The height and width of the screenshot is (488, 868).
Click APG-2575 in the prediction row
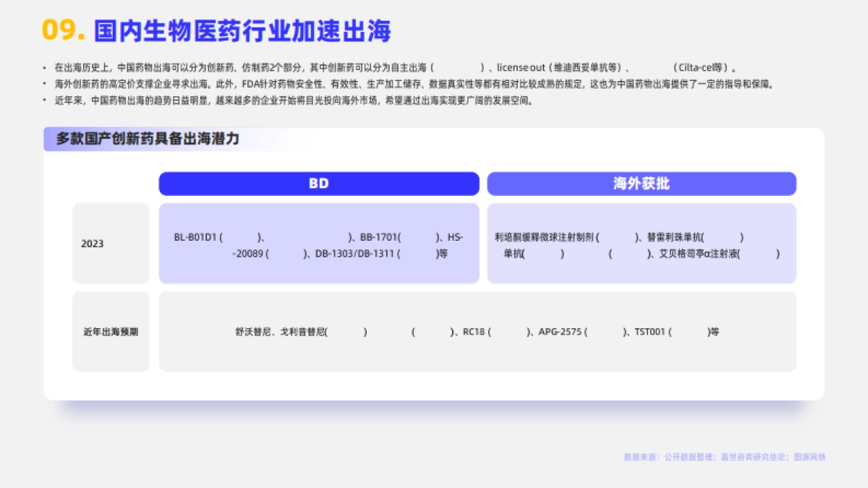click(x=562, y=332)
